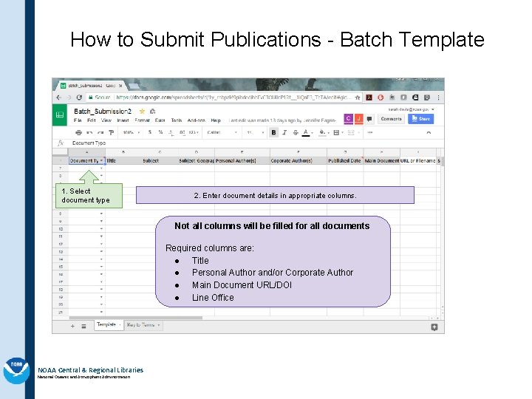The width and height of the screenshot is (532, 399).
Task: Open the Tools menu
Action: point(177,120)
